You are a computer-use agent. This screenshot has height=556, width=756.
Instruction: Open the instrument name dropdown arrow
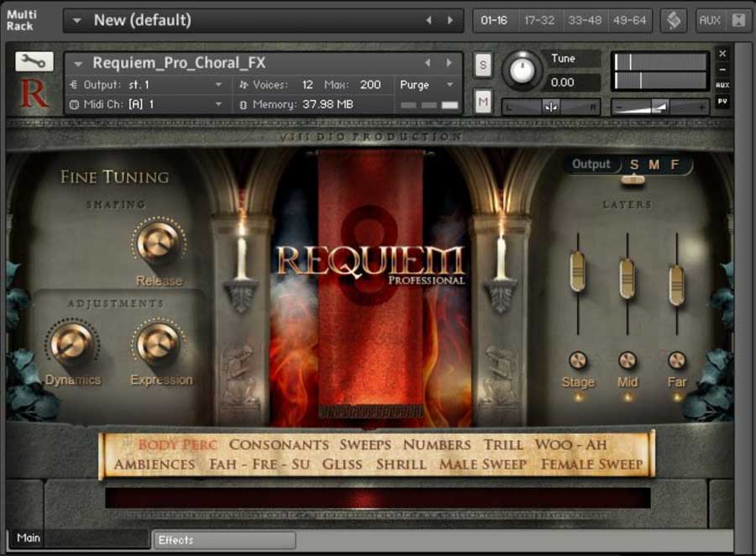click(78, 63)
